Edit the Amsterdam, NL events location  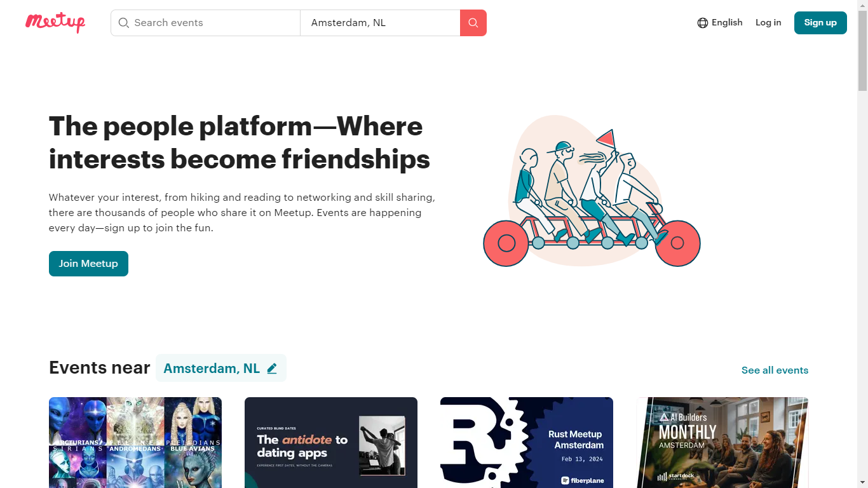coord(221,368)
